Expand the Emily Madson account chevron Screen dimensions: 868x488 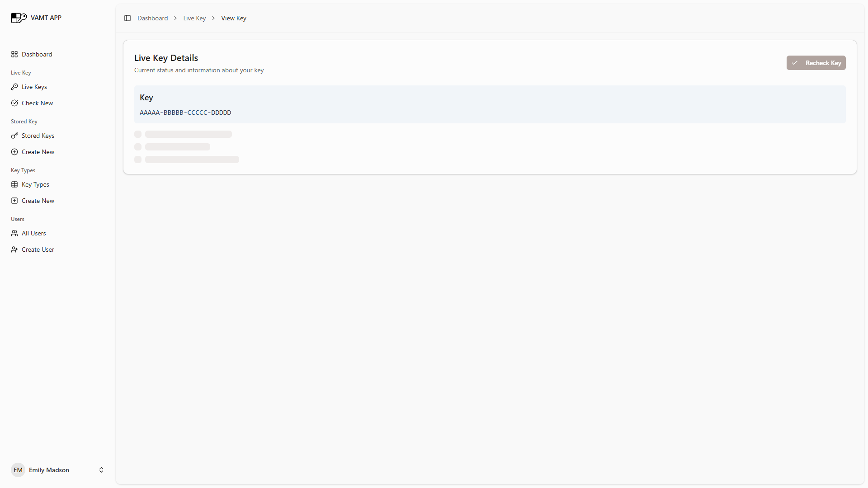coord(101,470)
